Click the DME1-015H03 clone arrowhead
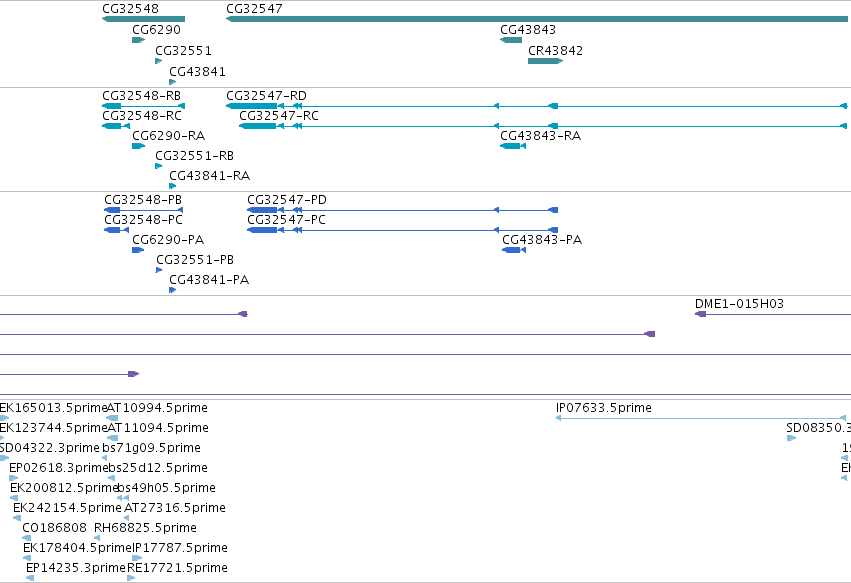The width and height of the screenshot is (851, 583). tap(701, 314)
